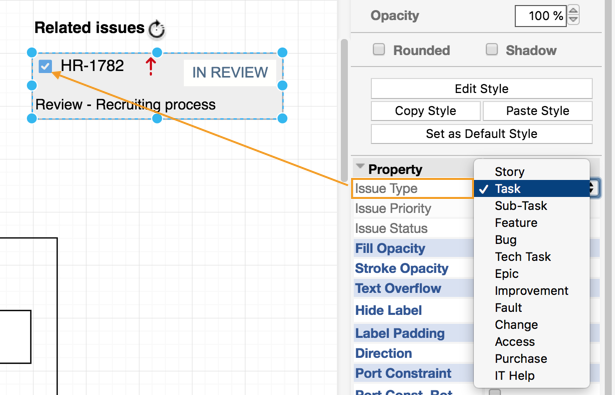Choose Feature from the issue type list
Viewport: 615px width, 395px height.
click(532, 222)
